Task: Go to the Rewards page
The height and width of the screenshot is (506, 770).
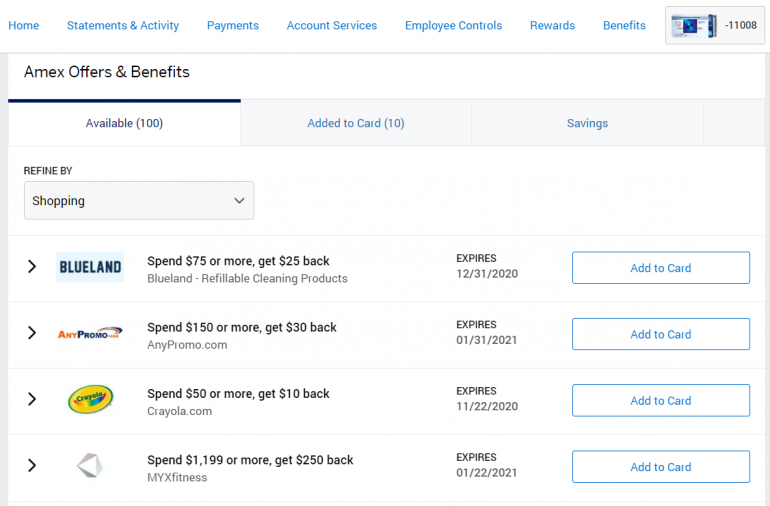Action: [x=552, y=25]
